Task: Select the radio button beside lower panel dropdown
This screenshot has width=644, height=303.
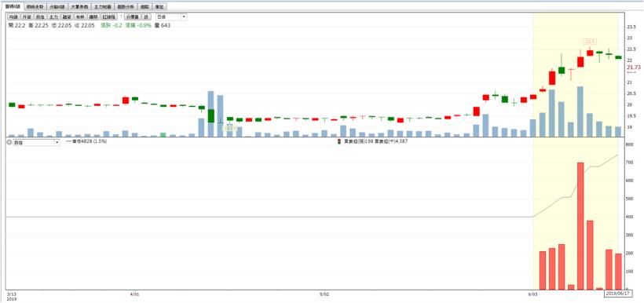Action: 9,142
